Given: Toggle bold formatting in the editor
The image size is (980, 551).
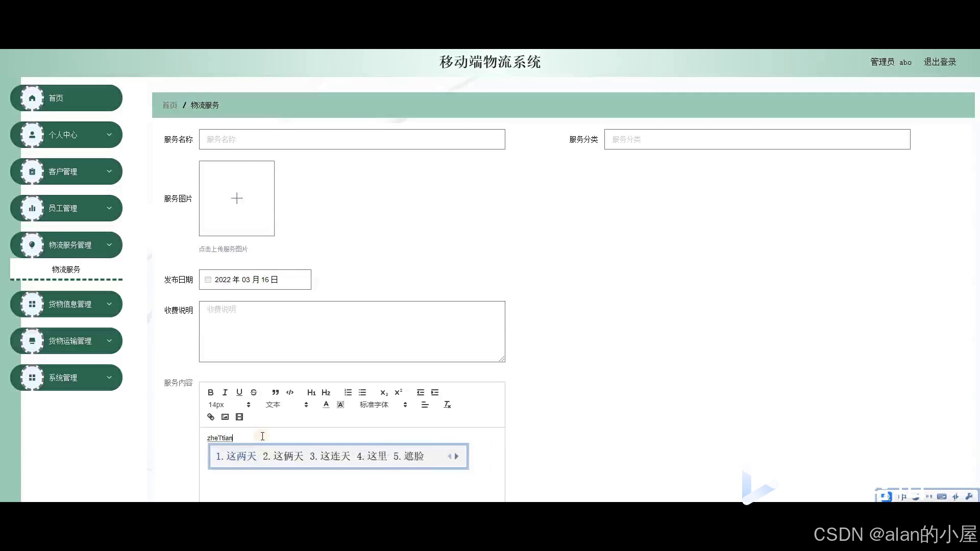Looking at the screenshot, I should pyautogui.click(x=210, y=392).
